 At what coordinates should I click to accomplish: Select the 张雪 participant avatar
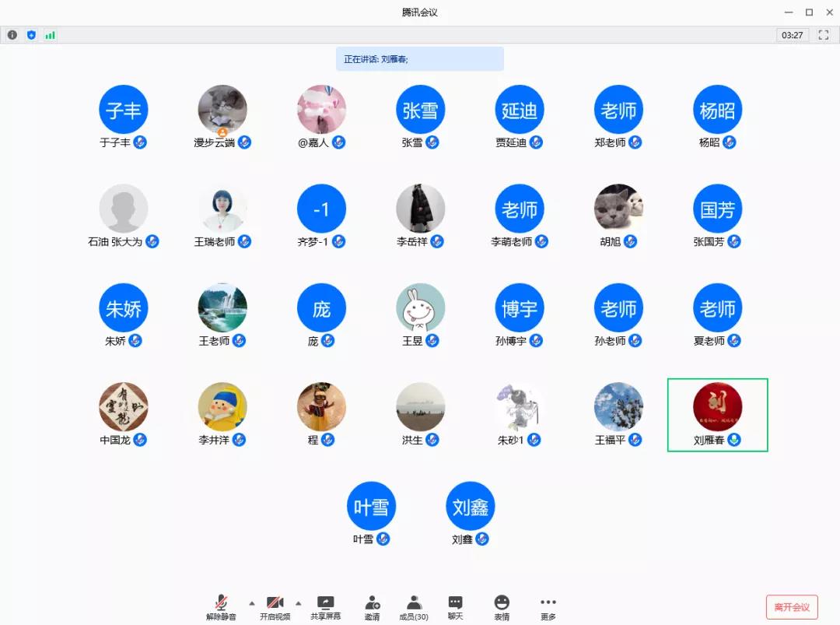click(x=421, y=110)
